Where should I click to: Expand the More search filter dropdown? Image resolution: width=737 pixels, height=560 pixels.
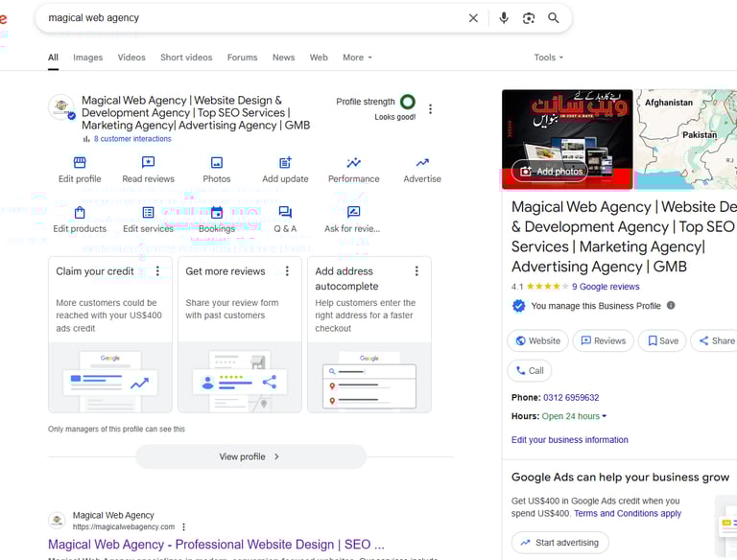(x=357, y=58)
